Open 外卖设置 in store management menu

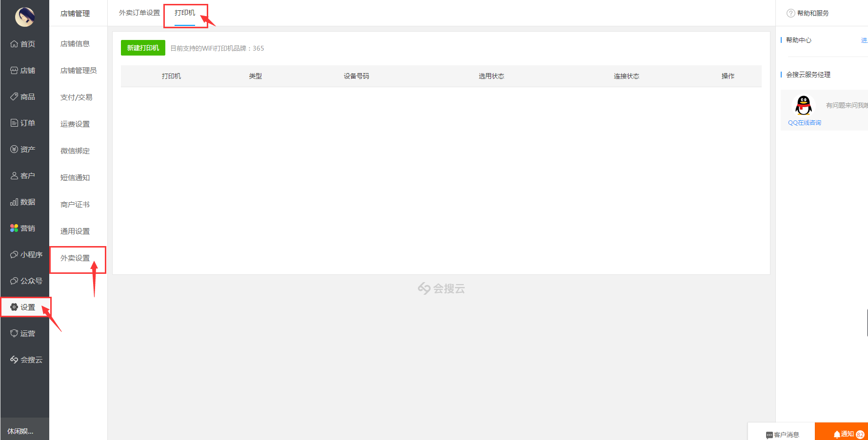click(75, 258)
